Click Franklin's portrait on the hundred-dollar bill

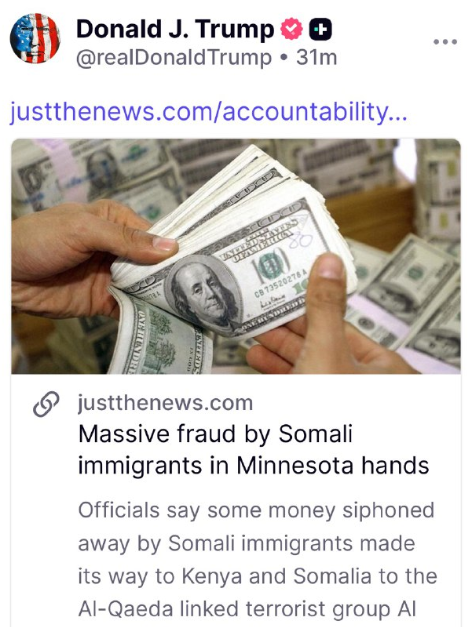point(204,291)
